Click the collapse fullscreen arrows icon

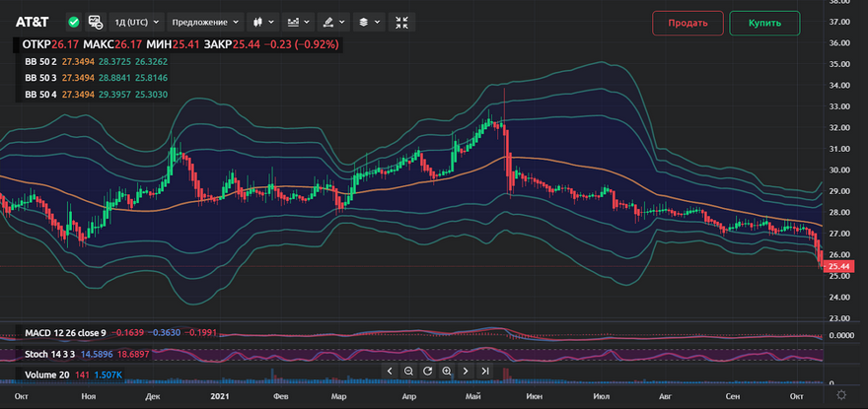click(402, 22)
